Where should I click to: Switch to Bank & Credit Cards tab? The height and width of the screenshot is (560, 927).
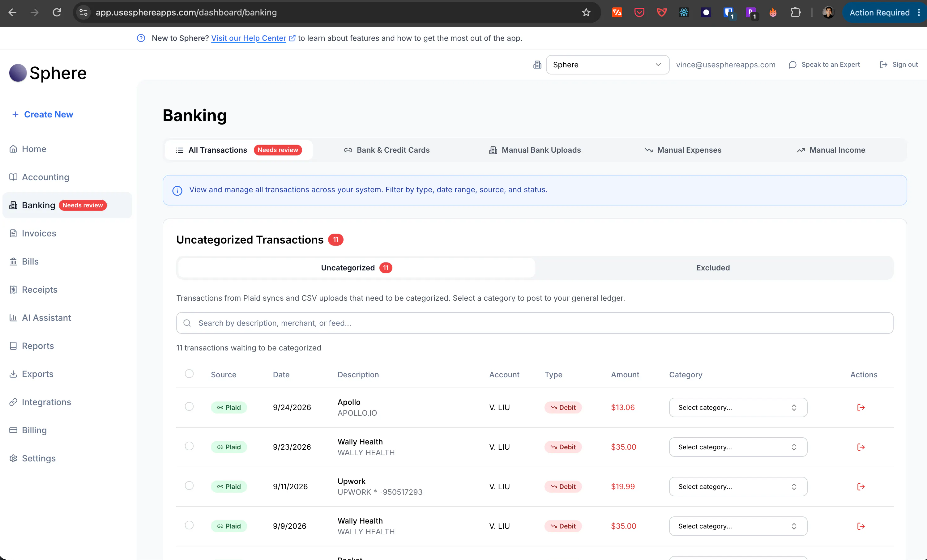pyautogui.click(x=387, y=150)
